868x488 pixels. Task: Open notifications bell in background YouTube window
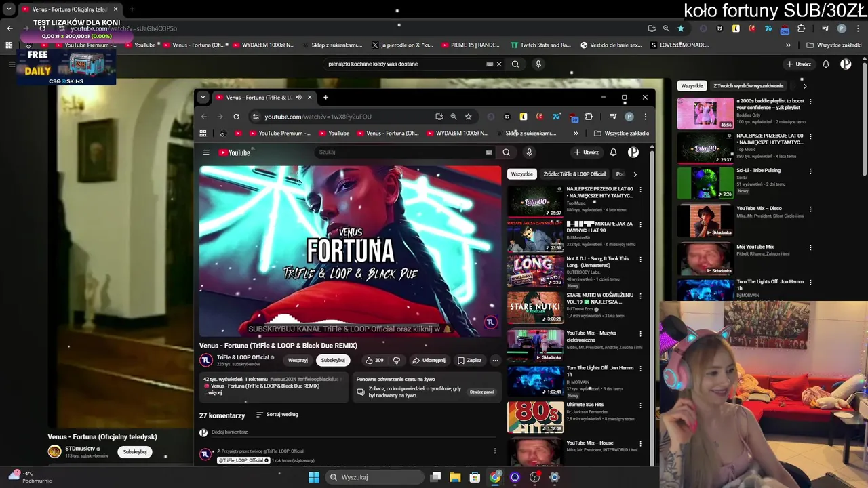(x=826, y=64)
